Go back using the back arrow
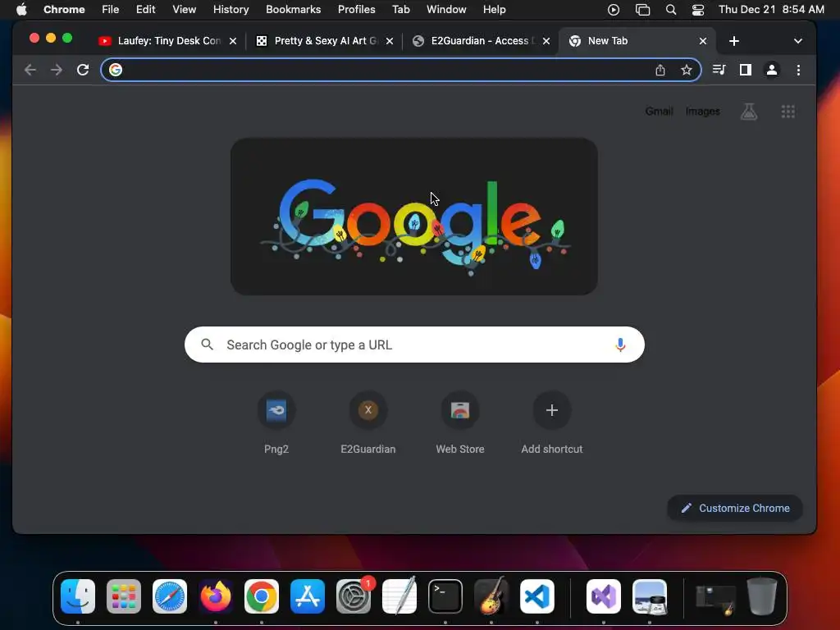 pos(30,70)
